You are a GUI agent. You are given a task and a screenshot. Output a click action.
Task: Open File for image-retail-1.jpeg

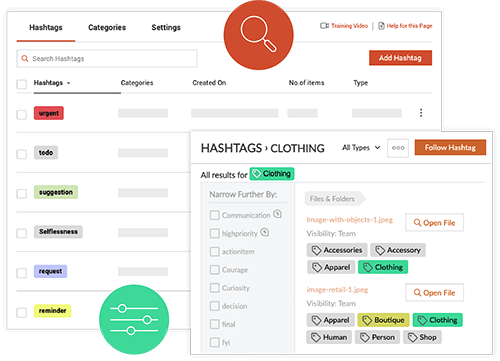[434, 293]
